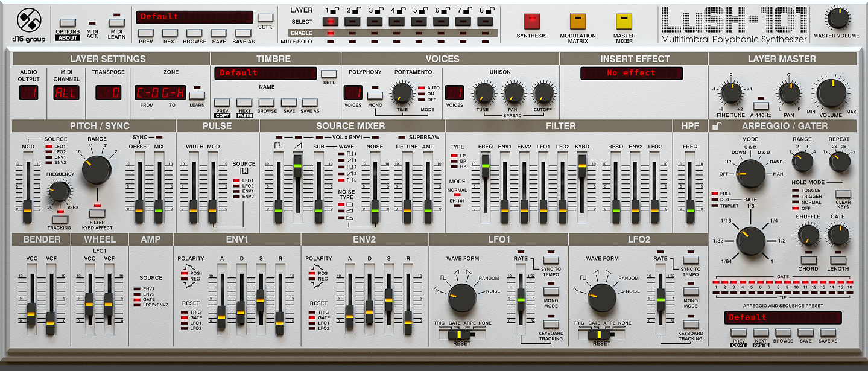Click Save As in arpeggio preset section
868x371 pixels.
tap(828, 332)
